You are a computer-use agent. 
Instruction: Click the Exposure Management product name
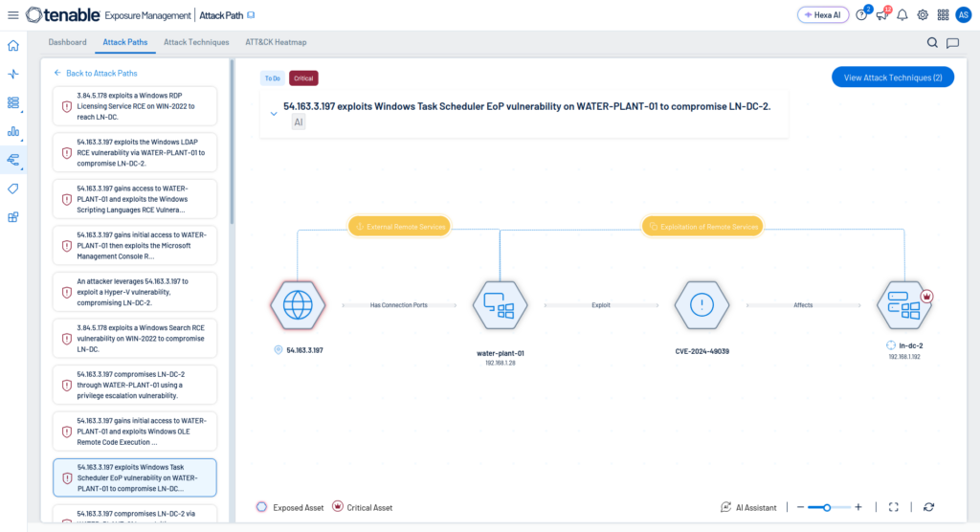tap(147, 15)
